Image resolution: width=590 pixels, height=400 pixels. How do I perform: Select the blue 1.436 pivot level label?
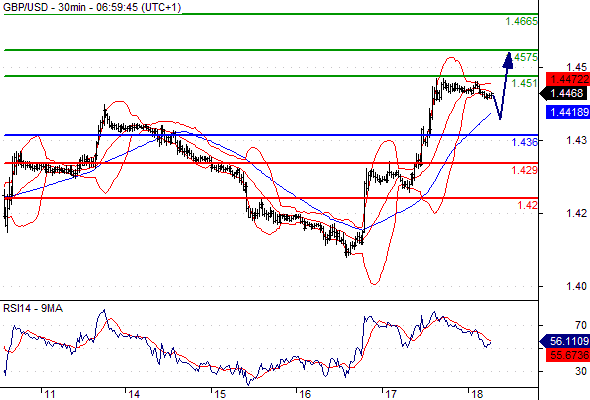coord(524,142)
